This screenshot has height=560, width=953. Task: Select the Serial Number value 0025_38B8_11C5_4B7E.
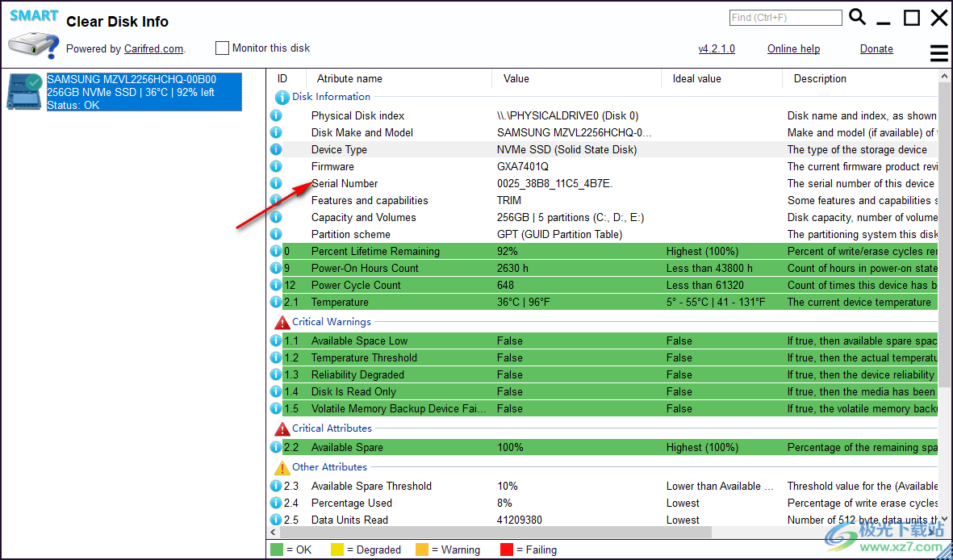click(555, 184)
